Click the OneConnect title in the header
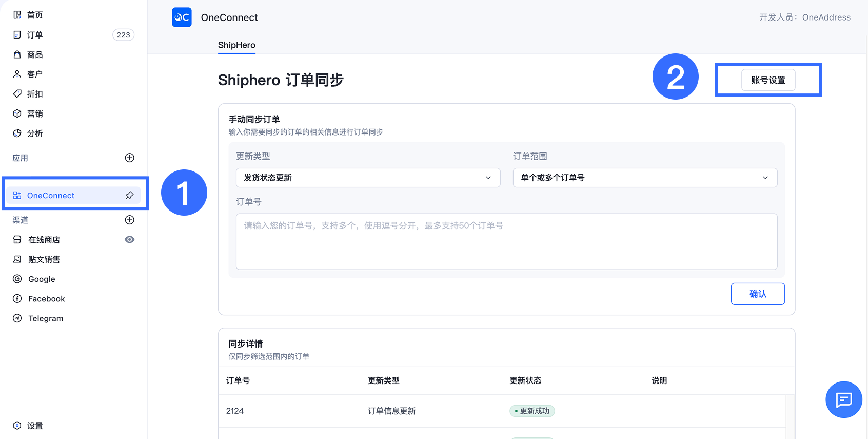Screen dimensions: 868x440 click(x=229, y=17)
